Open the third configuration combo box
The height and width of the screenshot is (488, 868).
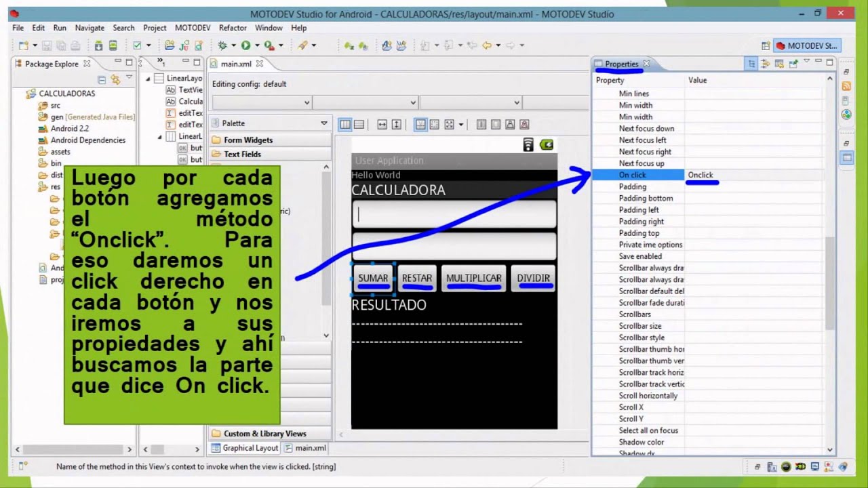tap(470, 102)
